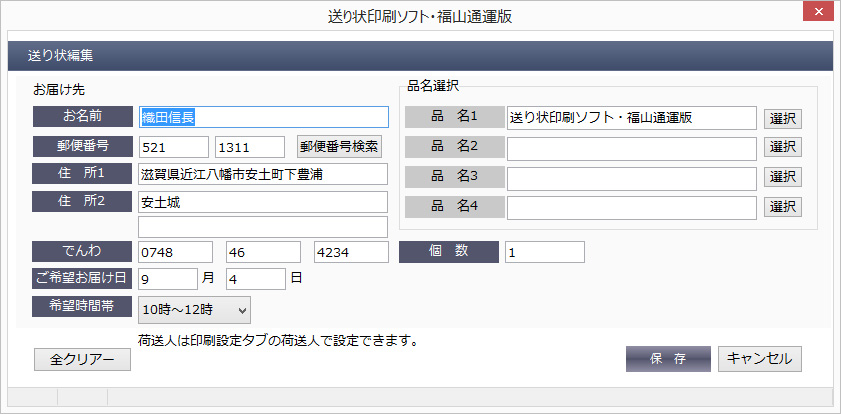Click the delivery day field before 日
The image size is (841, 414).
tap(256, 279)
